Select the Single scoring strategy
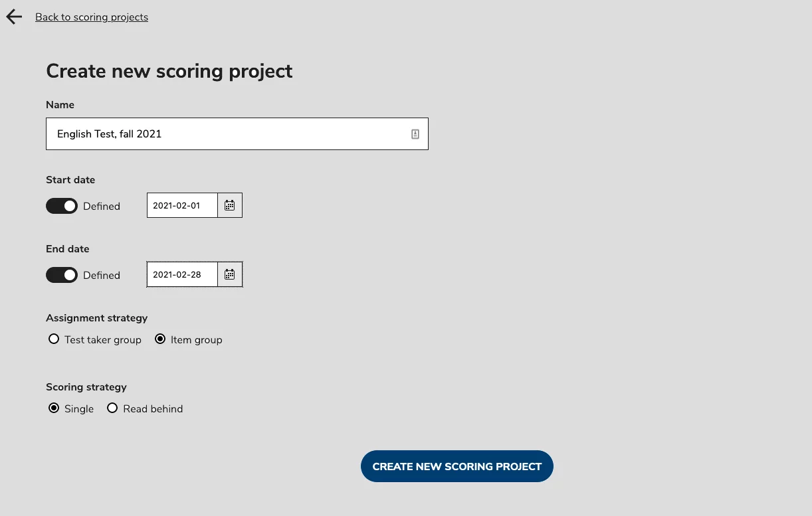The width and height of the screenshot is (812, 516). tap(54, 408)
